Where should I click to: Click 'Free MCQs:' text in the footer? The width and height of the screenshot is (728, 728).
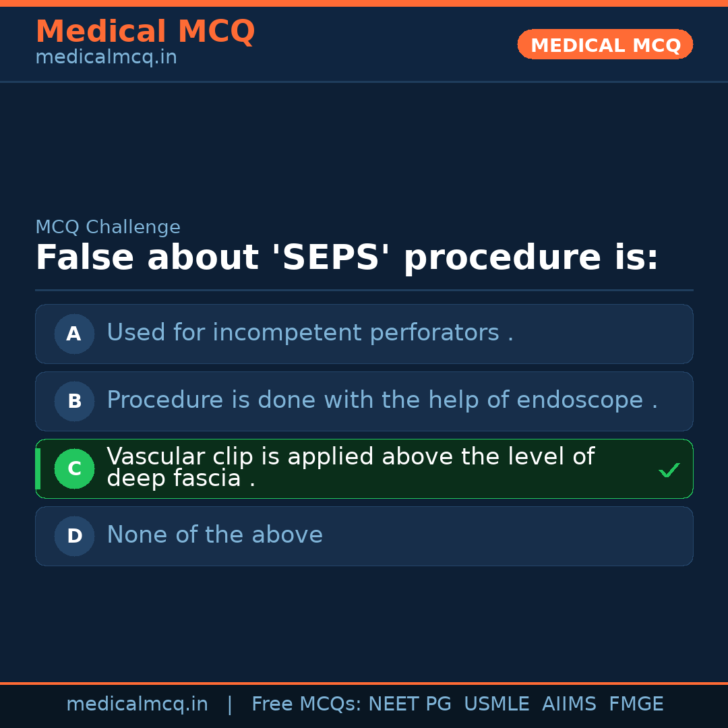(x=307, y=704)
